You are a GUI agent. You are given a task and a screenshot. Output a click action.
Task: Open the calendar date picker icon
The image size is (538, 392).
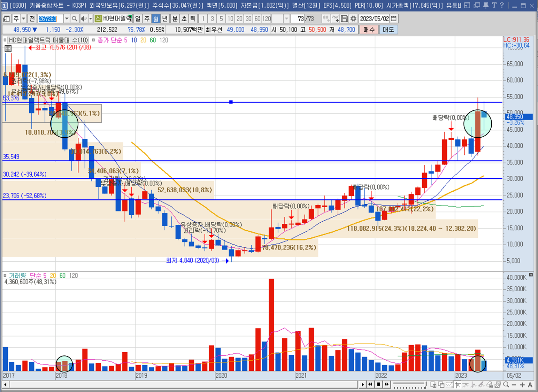pyautogui.click(x=394, y=19)
